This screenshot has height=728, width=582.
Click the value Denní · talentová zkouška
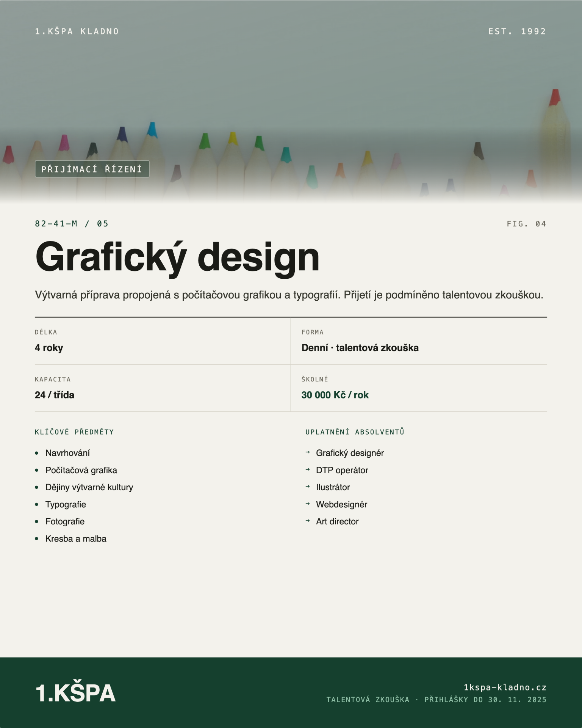click(360, 348)
